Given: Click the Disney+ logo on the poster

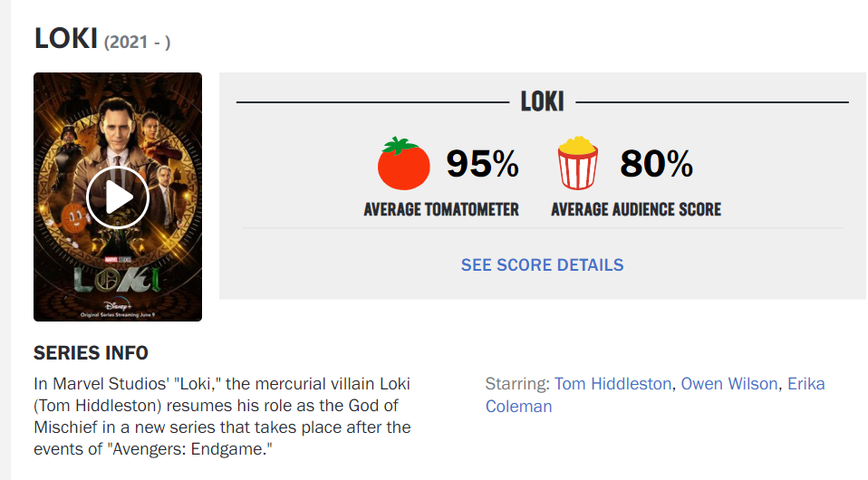Looking at the screenshot, I should point(118,305).
